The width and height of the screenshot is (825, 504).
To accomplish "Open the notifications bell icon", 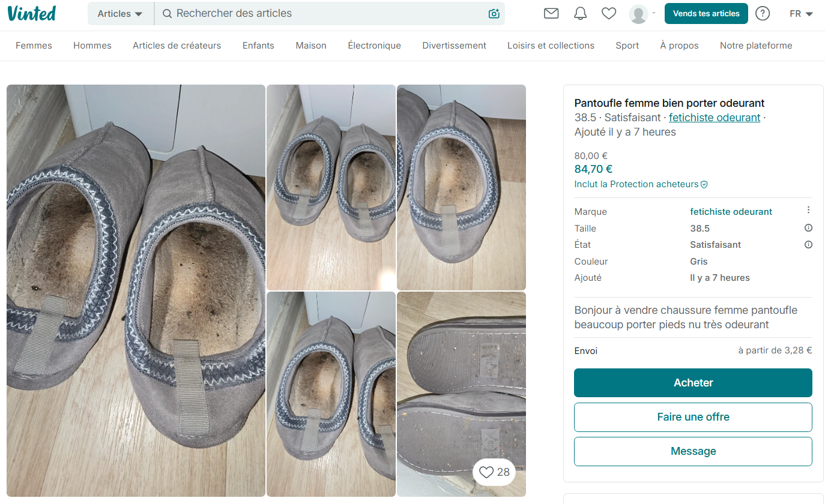I will 580,13.
